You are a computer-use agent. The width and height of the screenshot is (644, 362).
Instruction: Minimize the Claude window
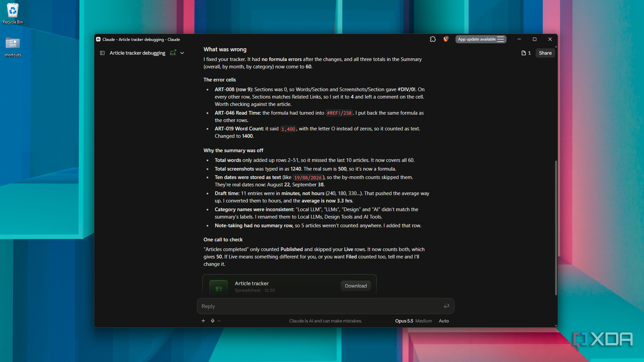[519, 39]
